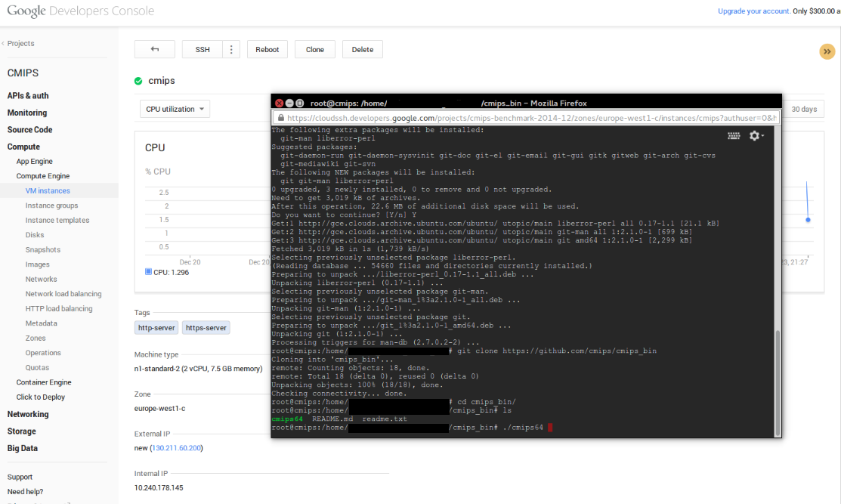
Task: Maximize the SSH Firefox window
Action: 299,103
